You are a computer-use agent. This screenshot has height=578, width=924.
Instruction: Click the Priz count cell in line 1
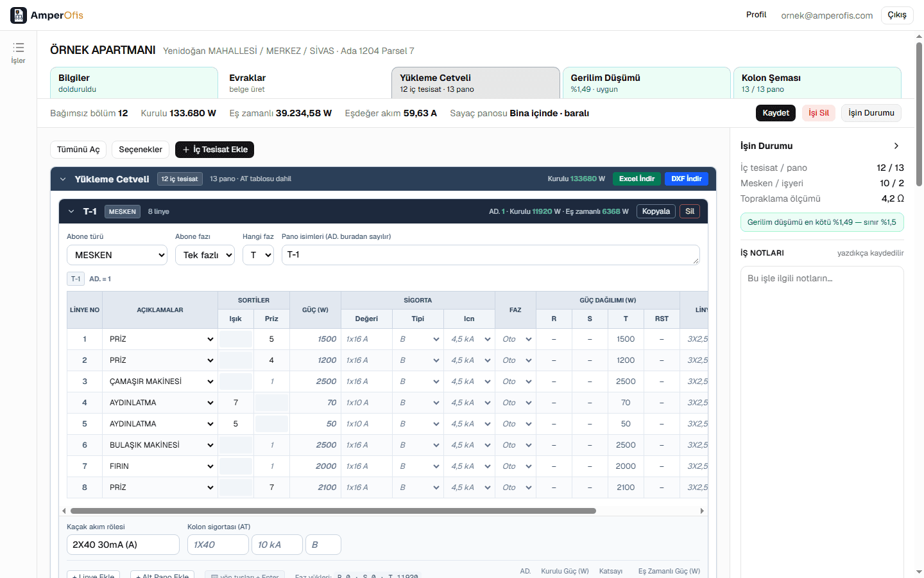pos(271,339)
